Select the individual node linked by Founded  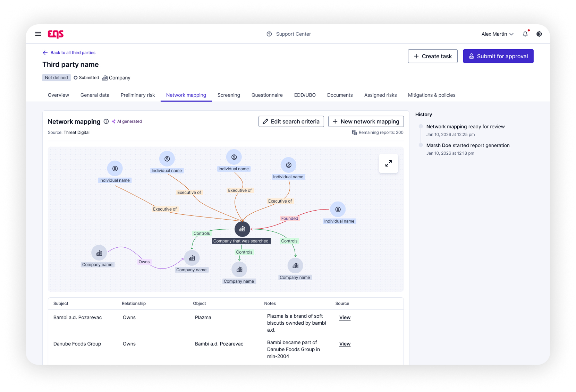338,210
